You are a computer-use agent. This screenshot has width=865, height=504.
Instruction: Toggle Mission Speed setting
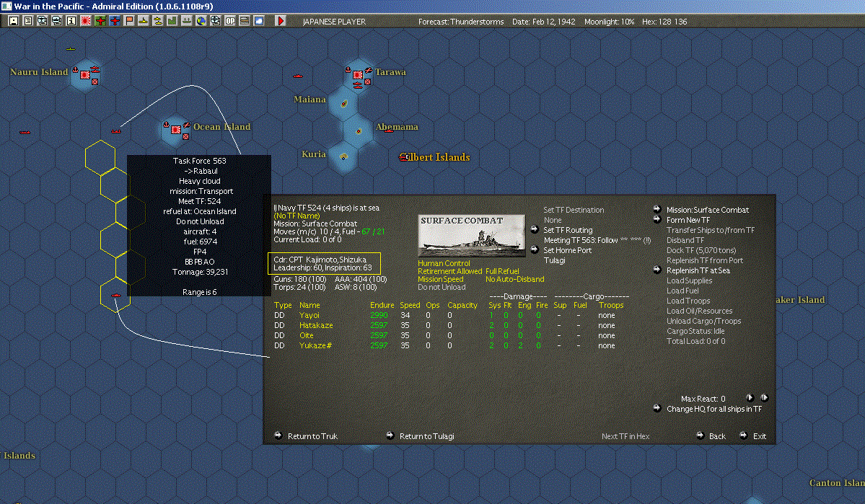tap(440, 279)
